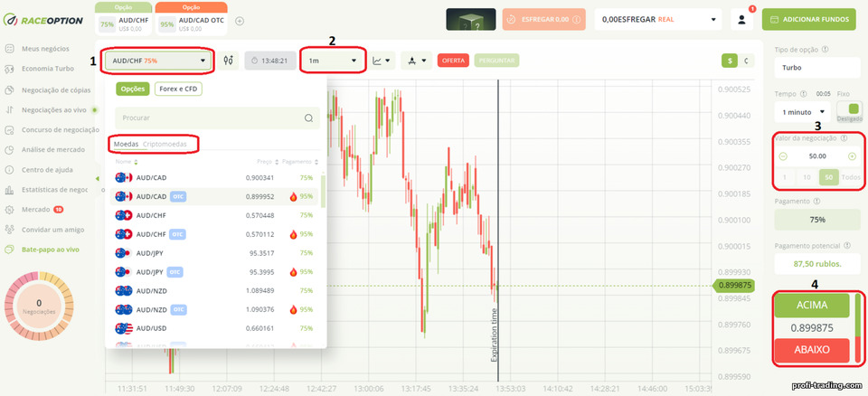Open user profile icon
868x396 pixels.
point(741,19)
